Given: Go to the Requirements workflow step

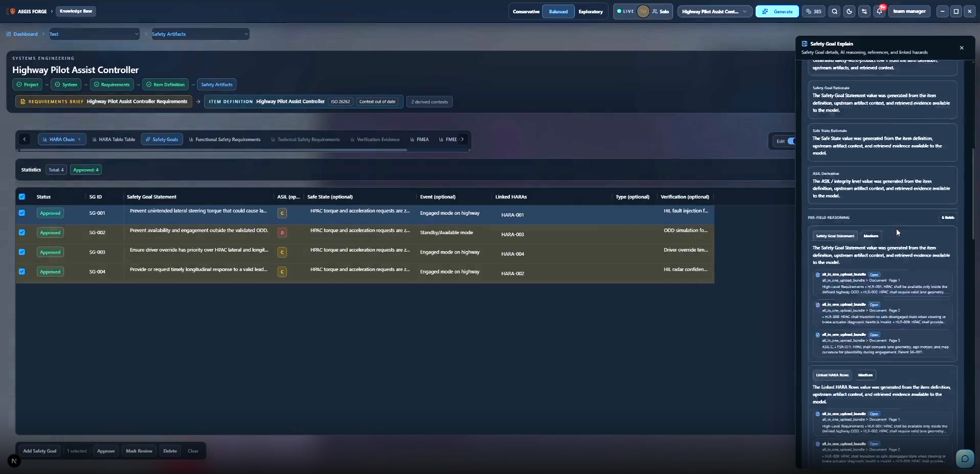Looking at the screenshot, I should pyautogui.click(x=112, y=84).
